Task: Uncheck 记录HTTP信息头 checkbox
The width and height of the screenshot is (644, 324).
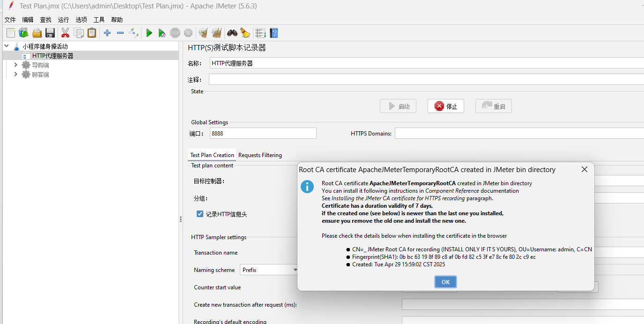Action: [200, 214]
